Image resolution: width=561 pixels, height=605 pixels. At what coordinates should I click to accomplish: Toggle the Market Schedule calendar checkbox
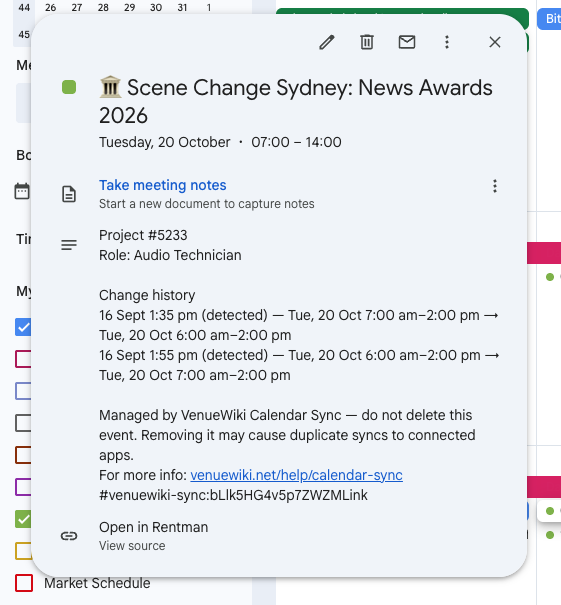pyautogui.click(x=24, y=583)
